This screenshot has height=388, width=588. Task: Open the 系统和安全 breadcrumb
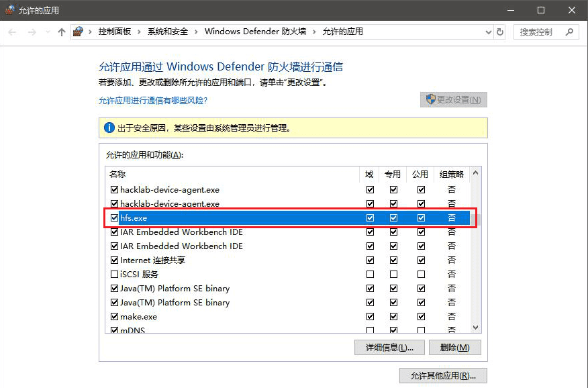click(x=168, y=32)
